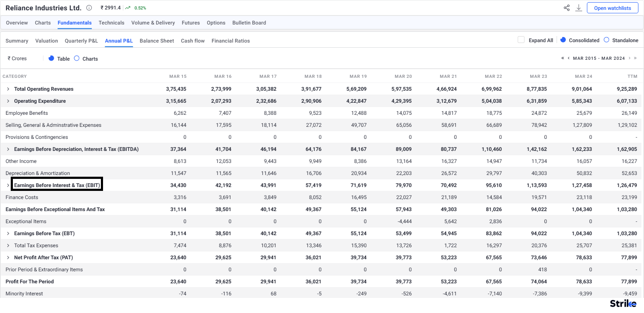The width and height of the screenshot is (644, 313).
Task: Click the ₹ Crores unit label
Action: pos(17,58)
